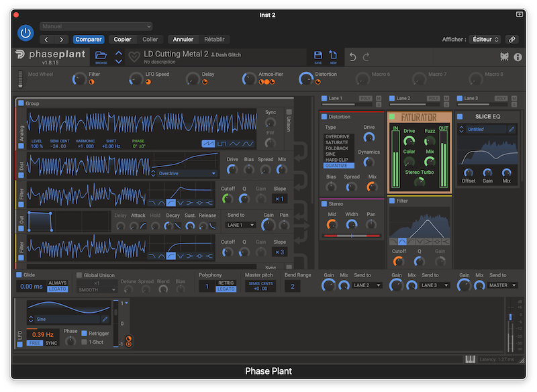537x392 pixels.
Task: Open the Send to LANE 3 dropdown
Action: coord(435,285)
